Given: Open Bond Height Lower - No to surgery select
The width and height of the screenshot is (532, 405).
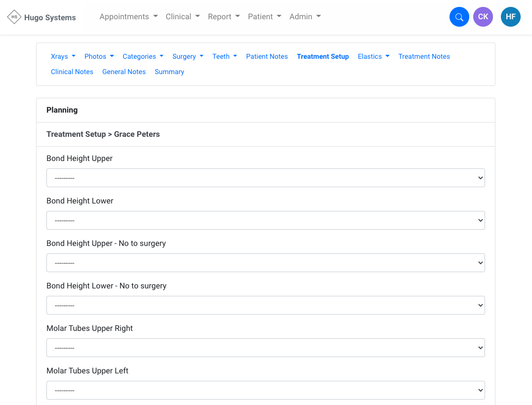Looking at the screenshot, I should point(265,305).
